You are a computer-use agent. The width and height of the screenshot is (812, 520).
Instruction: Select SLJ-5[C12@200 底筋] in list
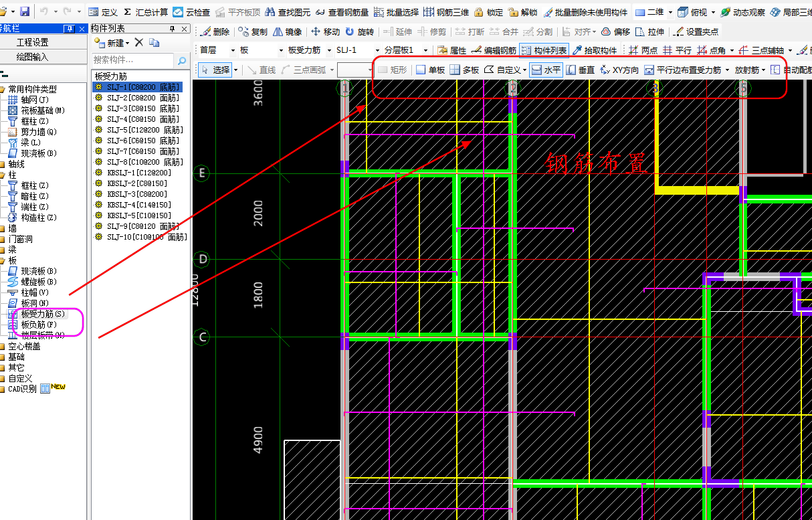tap(144, 130)
